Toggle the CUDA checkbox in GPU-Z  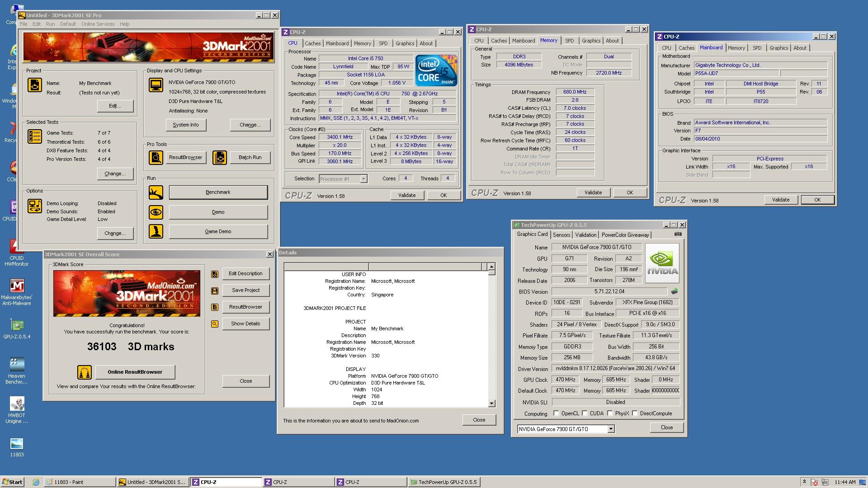pos(585,413)
